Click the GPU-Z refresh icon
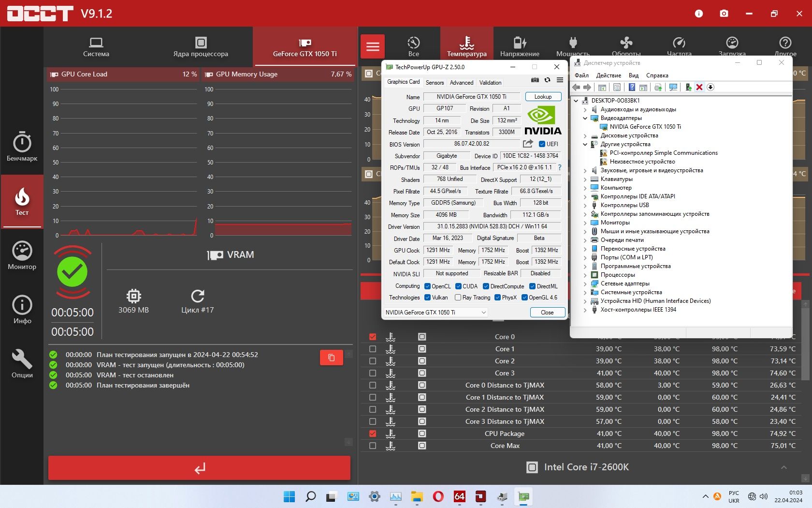 pyautogui.click(x=547, y=80)
